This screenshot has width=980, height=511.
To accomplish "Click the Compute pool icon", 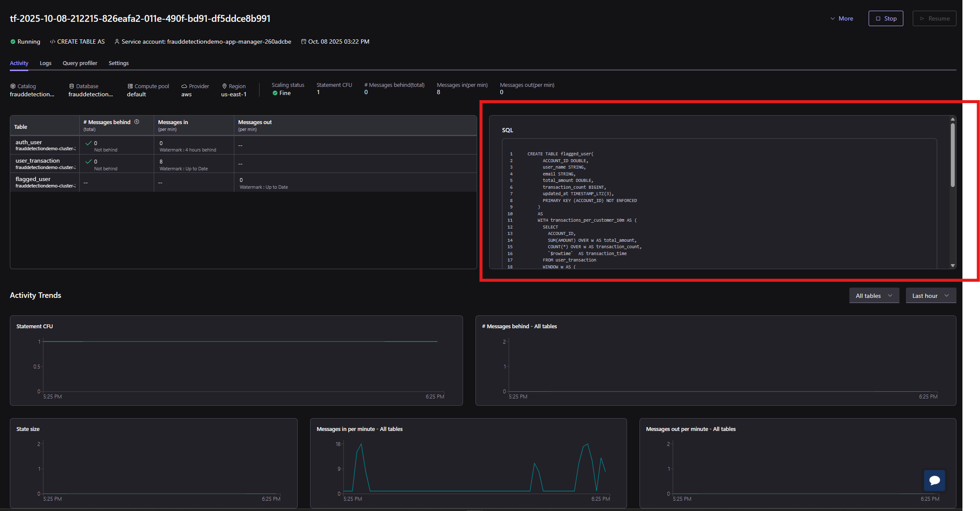I will coord(130,86).
